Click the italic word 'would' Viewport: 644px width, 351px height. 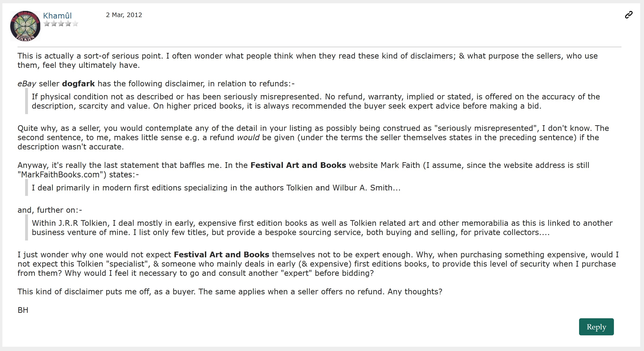coord(248,137)
